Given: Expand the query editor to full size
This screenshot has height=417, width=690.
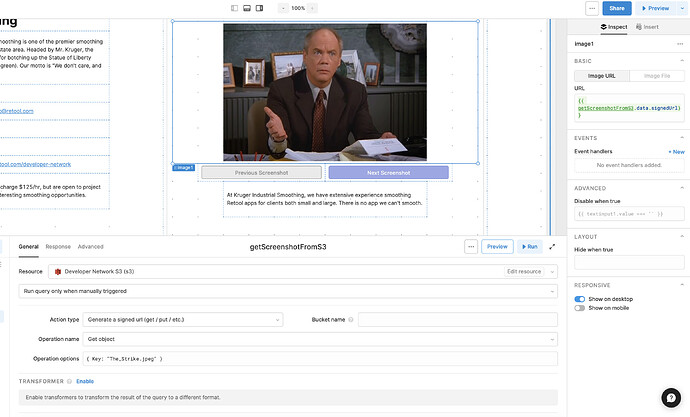Looking at the screenshot, I should pyautogui.click(x=552, y=247).
